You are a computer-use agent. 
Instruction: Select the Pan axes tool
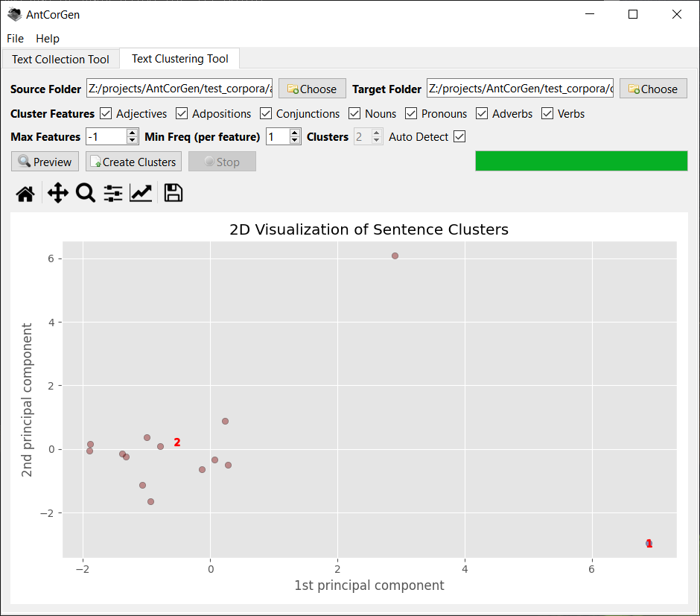click(57, 194)
